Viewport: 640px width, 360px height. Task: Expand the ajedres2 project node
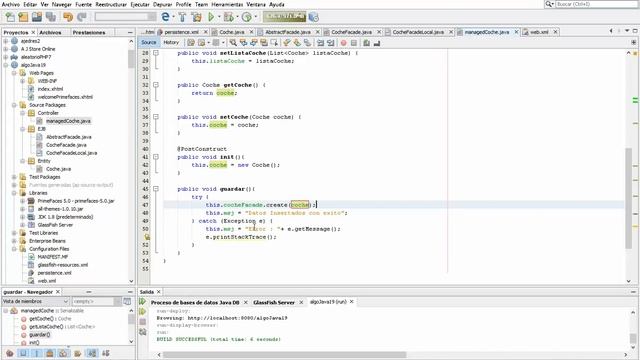coord(6,41)
